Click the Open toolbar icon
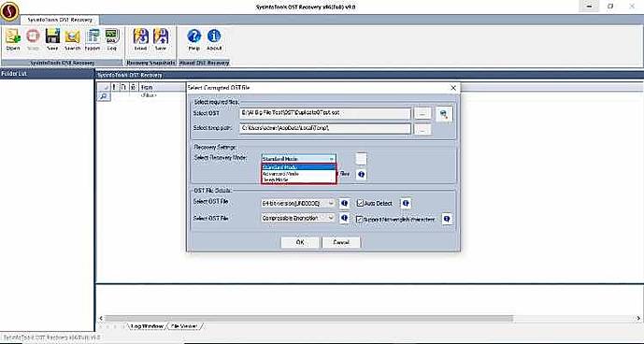The width and height of the screenshot is (644, 344). click(x=13, y=40)
